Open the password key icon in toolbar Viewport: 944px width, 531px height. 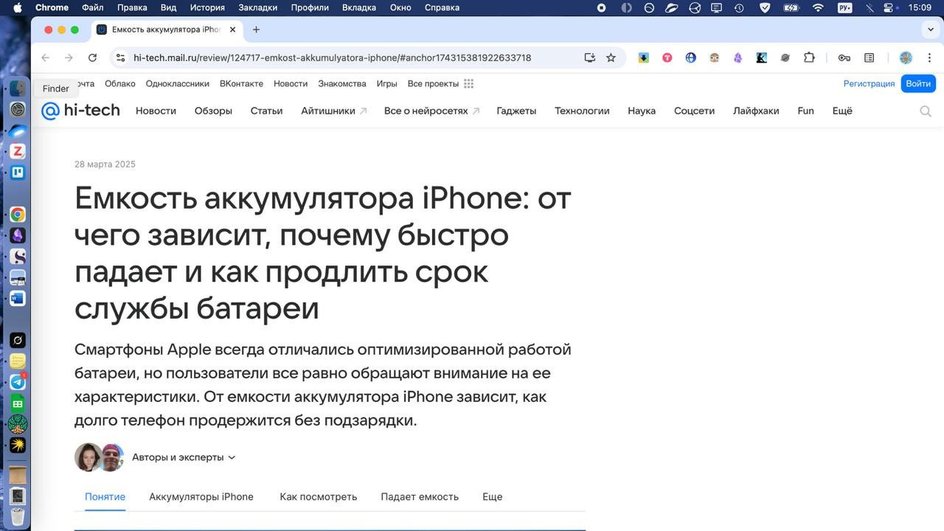pyautogui.click(x=844, y=58)
